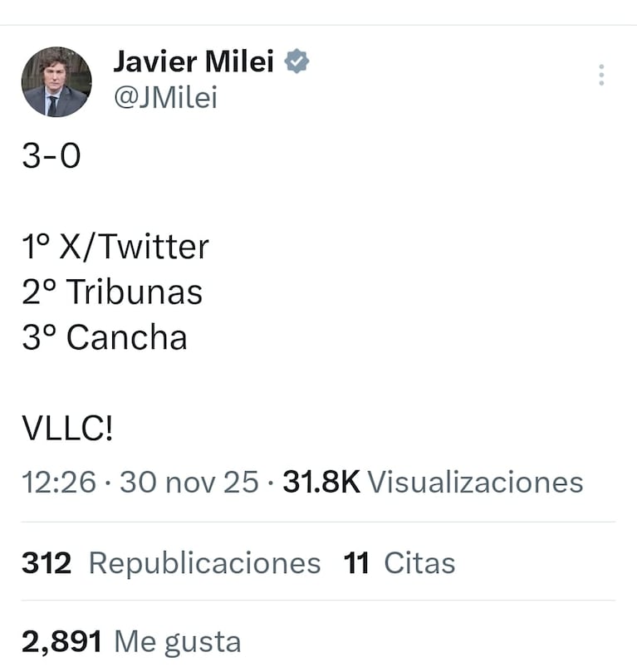Image resolution: width=637 pixels, height=672 pixels.
Task: View the 312 Republicaciones list
Action: click(x=170, y=562)
